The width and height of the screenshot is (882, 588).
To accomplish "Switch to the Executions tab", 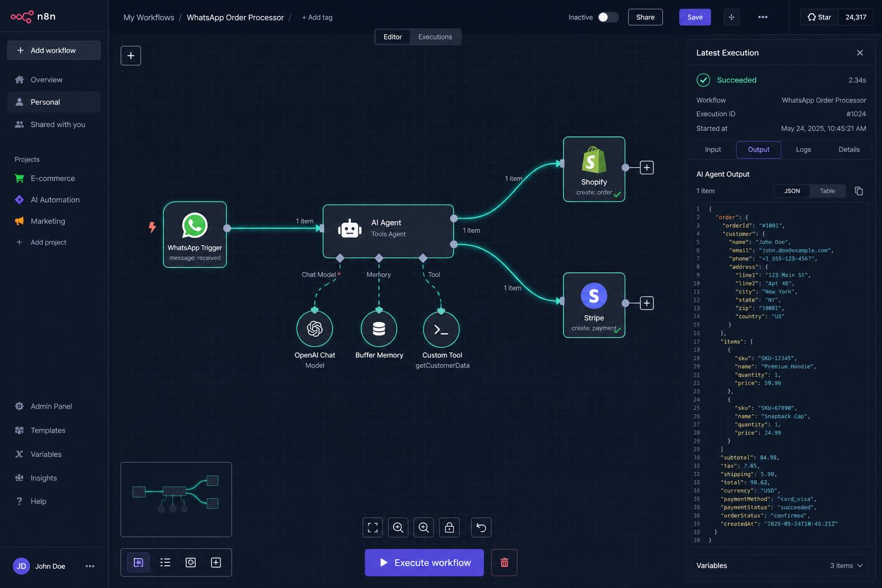I will (x=435, y=37).
